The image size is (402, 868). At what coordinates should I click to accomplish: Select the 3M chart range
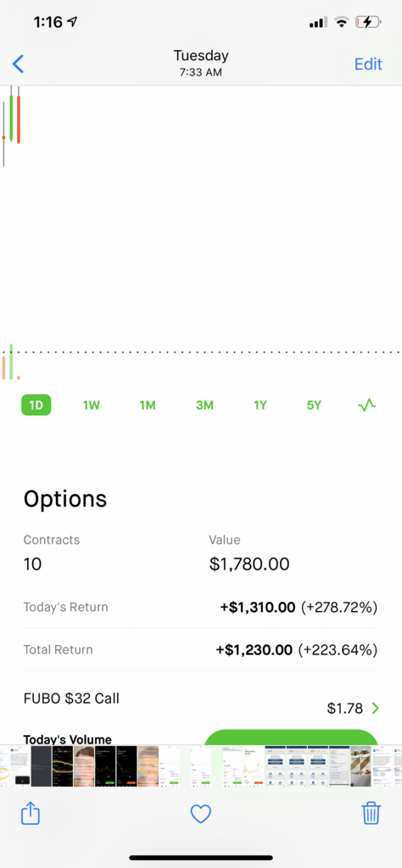tap(204, 405)
